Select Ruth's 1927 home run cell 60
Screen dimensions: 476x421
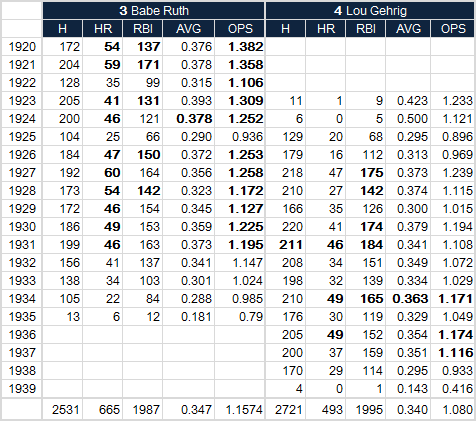[x=103, y=173]
